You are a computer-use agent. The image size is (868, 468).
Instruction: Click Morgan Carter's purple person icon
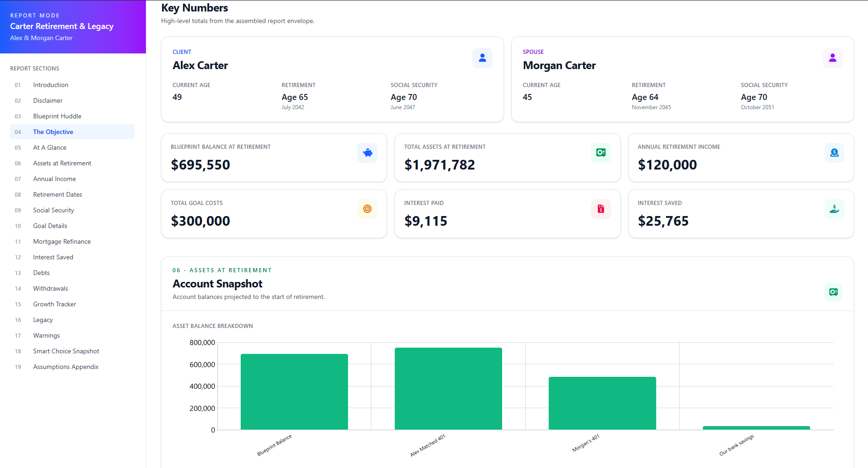833,58
